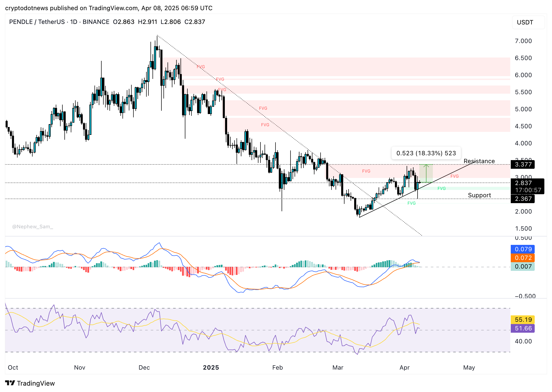Click the 2.367 support price label

pos(523,199)
